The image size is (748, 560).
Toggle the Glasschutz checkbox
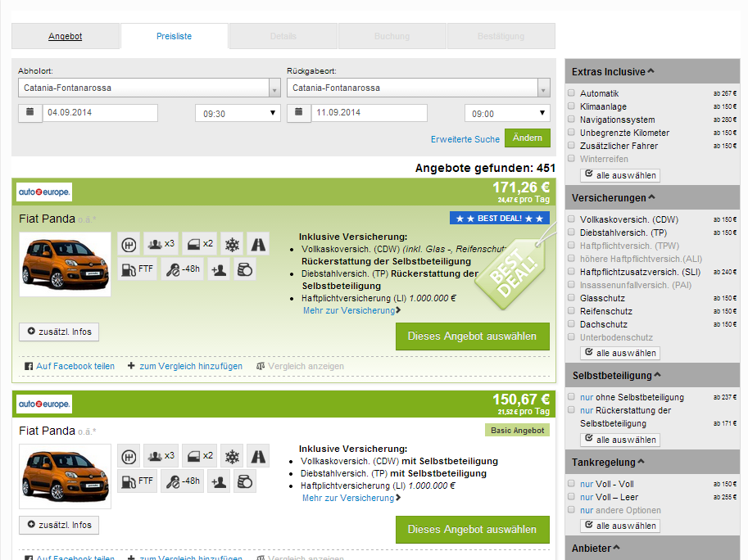(x=572, y=298)
